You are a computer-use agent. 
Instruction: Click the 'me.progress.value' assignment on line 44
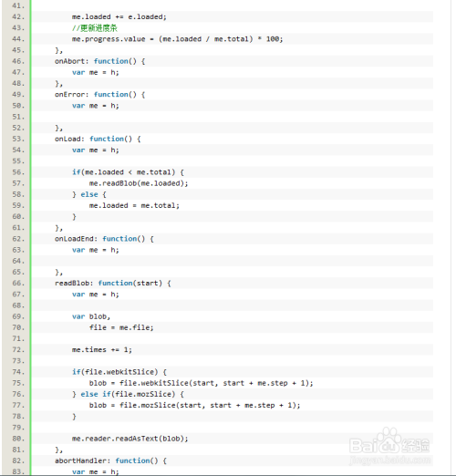click(x=177, y=39)
